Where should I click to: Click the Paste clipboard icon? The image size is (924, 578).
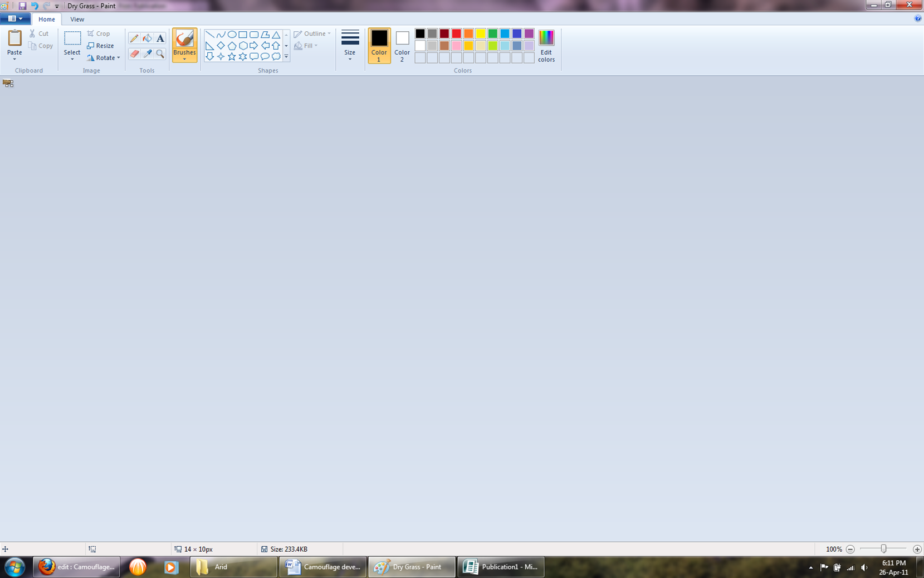point(14,38)
